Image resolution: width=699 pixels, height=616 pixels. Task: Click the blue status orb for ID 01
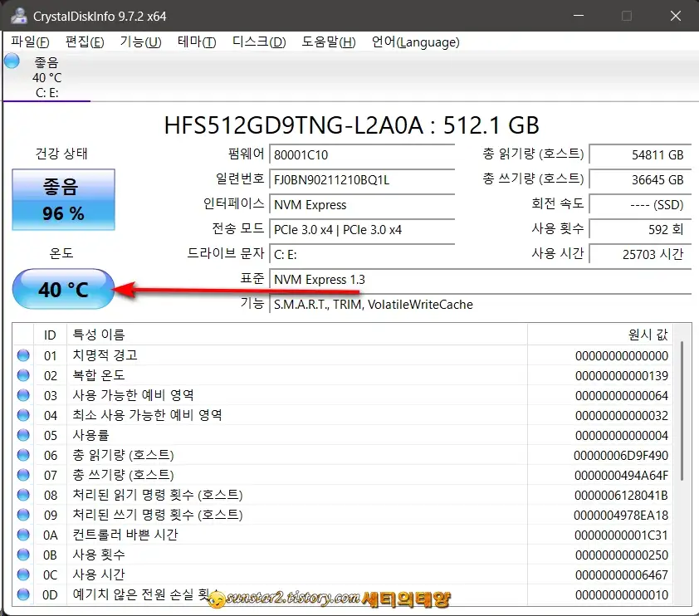(x=23, y=355)
